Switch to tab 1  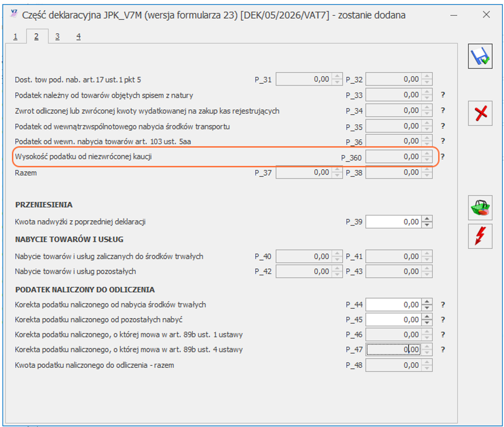(x=15, y=37)
